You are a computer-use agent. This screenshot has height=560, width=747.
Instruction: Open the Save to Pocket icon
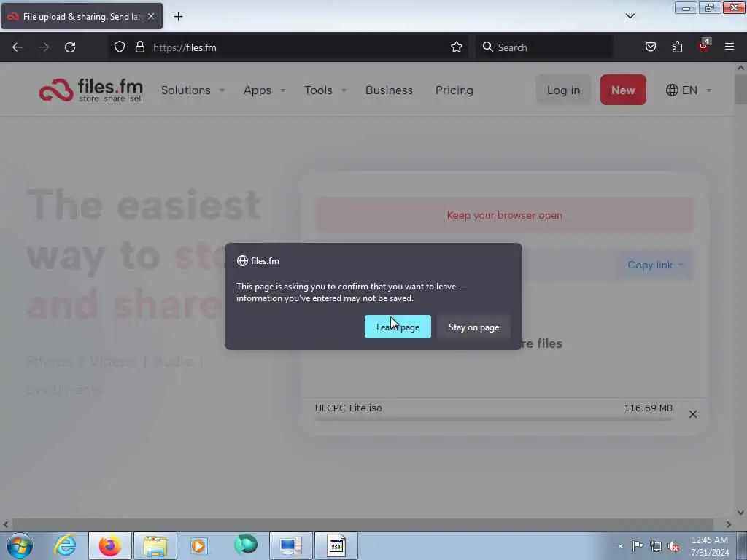(x=650, y=47)
